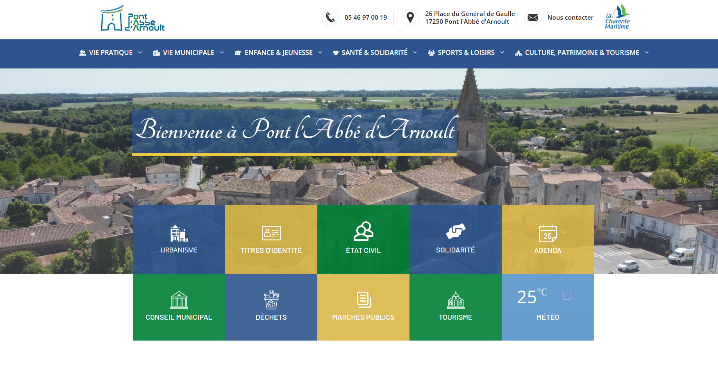Image resolution: width=718 pixels, height=375 pixels.
Task: Open the État Civil people icon
Action: tap(363, 231)
